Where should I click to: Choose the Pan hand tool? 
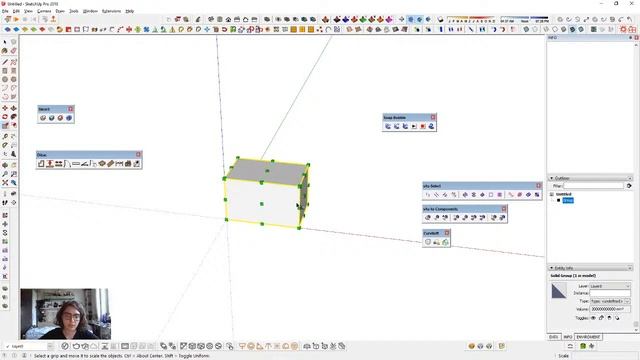(13, 165)
